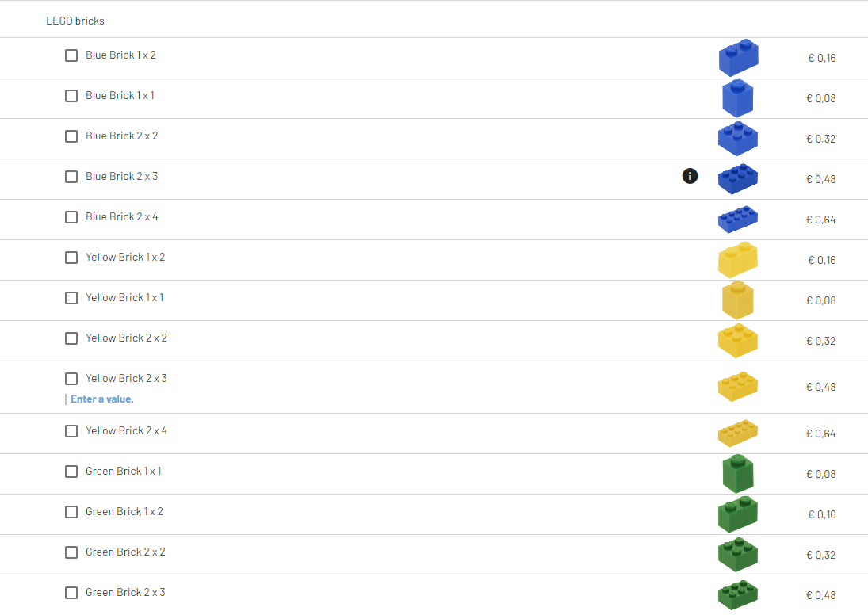Check the Yellow Brick 2 x 4 checkbox
Viewport: 868px width, 615px height.
point(71,431)
